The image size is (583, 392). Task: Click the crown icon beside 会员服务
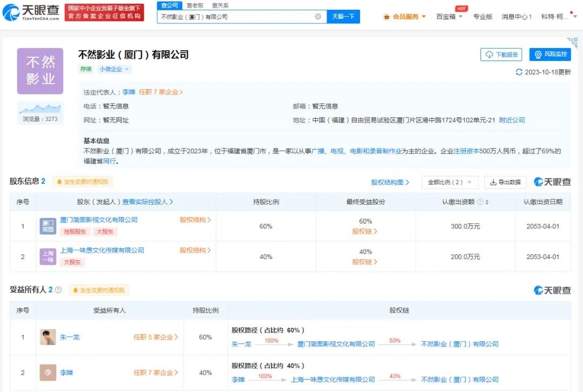coord(387,17)
